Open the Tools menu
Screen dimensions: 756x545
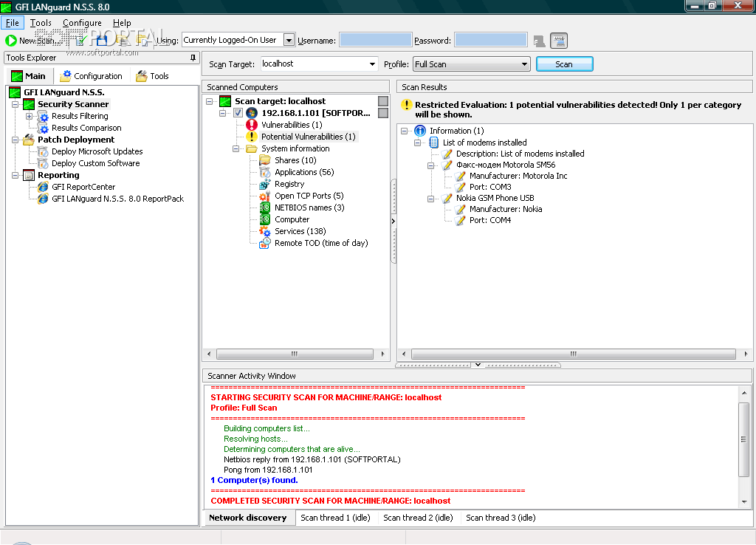click(x=41, y=23)
